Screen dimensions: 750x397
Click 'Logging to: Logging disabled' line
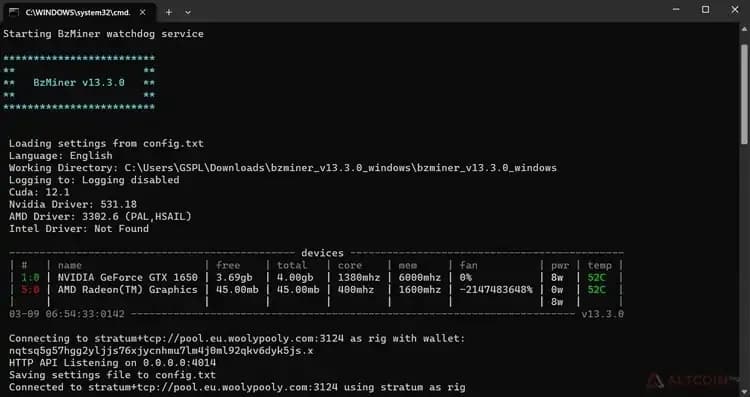pos(94,180)
